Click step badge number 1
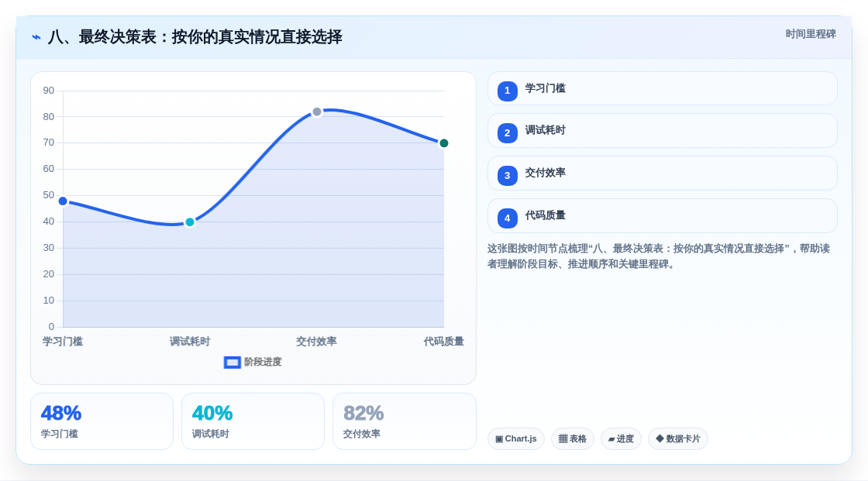 pos(507,91)
